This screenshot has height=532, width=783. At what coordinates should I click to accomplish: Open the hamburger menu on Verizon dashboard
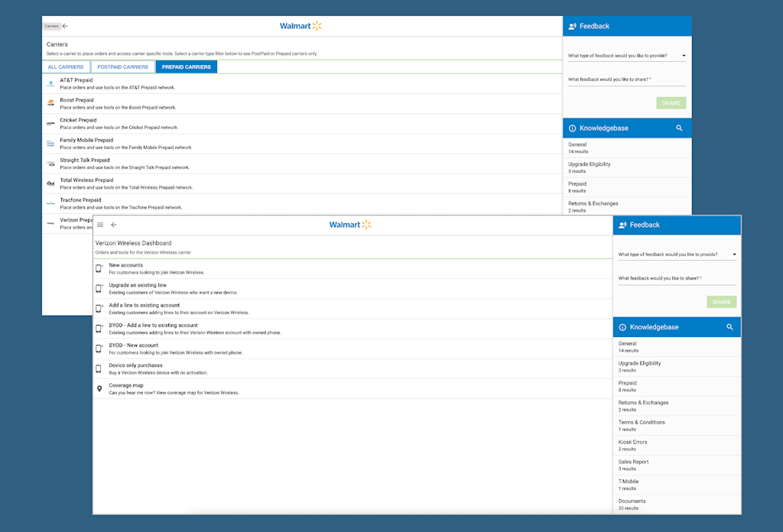click(x=100, y=225)
